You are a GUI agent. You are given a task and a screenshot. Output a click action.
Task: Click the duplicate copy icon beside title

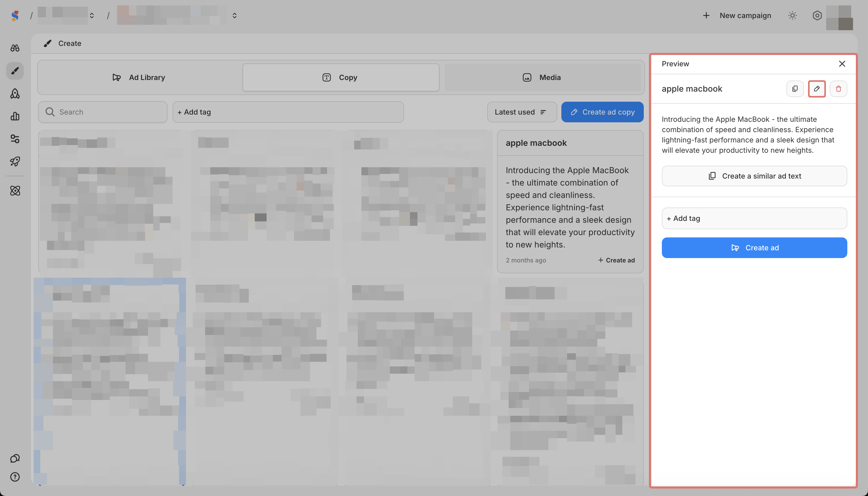point(795,89)
